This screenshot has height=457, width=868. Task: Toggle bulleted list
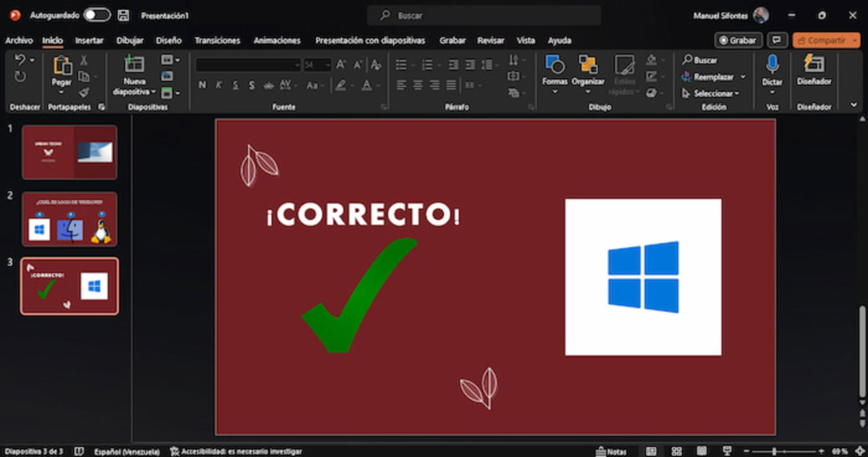401,65
